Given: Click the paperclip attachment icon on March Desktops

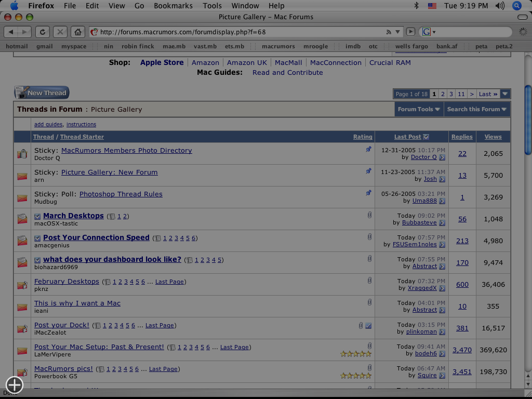Looking at the screenshot, I should point(369,215).
